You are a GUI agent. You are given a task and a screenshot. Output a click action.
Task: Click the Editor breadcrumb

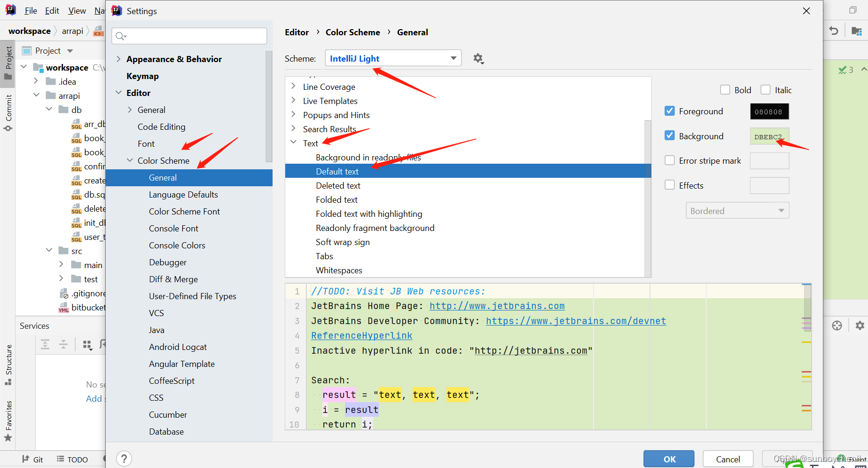pyautogui.click(x=297, y=32)
